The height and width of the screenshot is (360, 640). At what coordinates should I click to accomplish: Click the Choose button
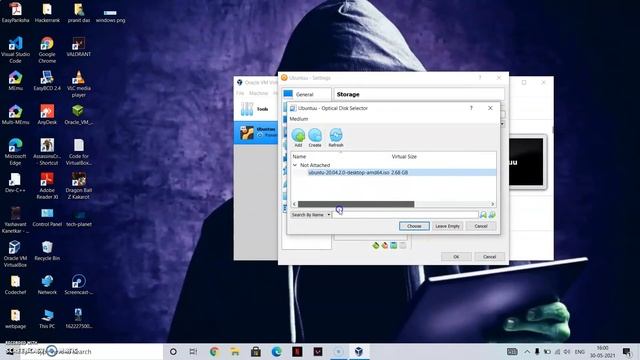[414, 226]
